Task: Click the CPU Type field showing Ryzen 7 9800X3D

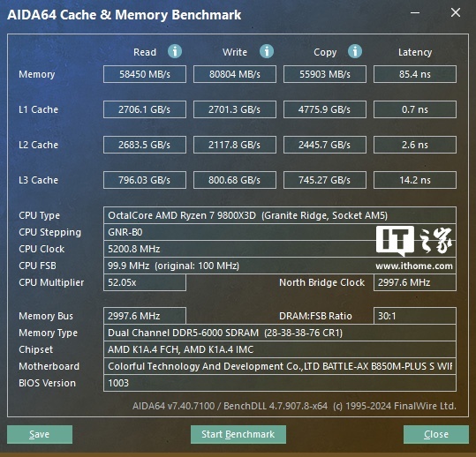Action: pos(280,215)
